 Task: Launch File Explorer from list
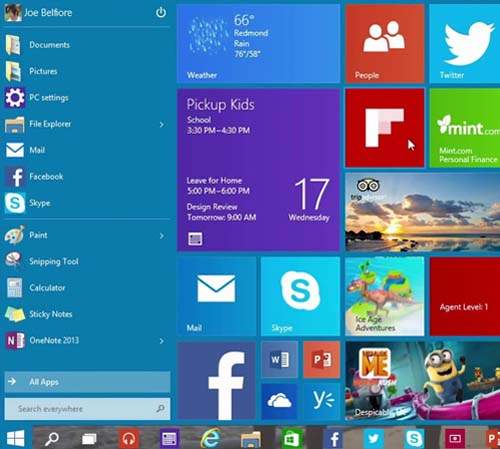tap(38, 124)
